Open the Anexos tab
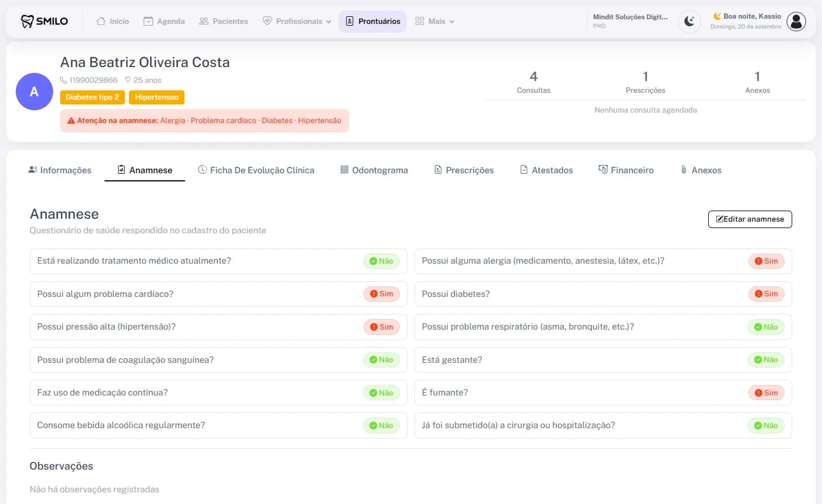 (x=701, y=170)
